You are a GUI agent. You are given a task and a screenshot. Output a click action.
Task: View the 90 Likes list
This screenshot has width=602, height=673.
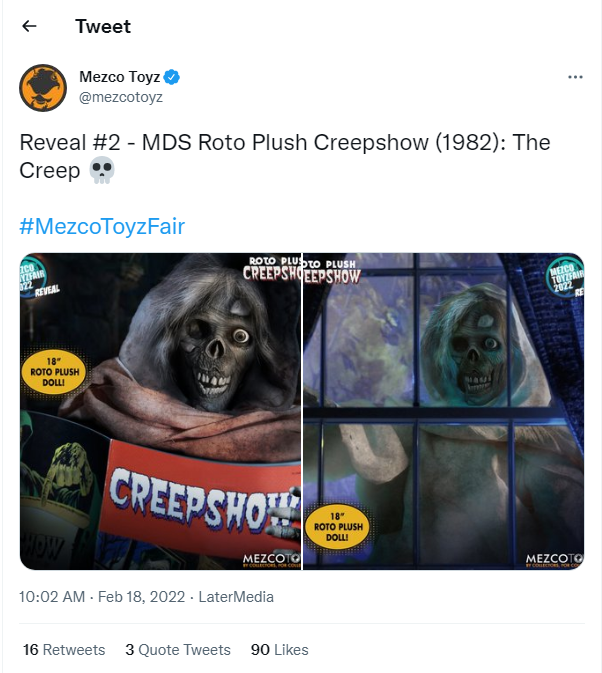[x=279, y=650]
